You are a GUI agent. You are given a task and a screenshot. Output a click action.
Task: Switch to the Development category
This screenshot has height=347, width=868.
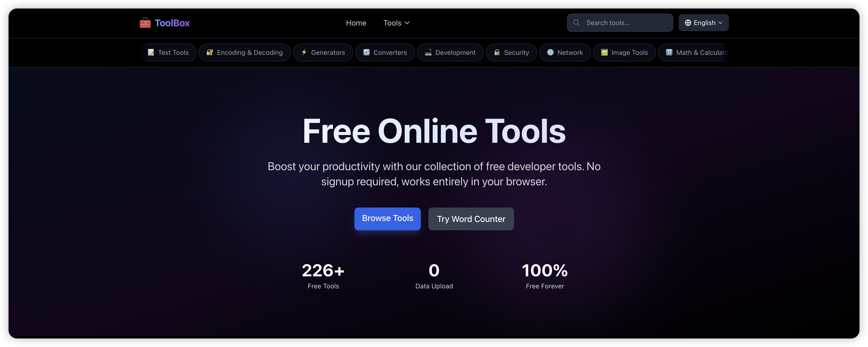[450, 52]
